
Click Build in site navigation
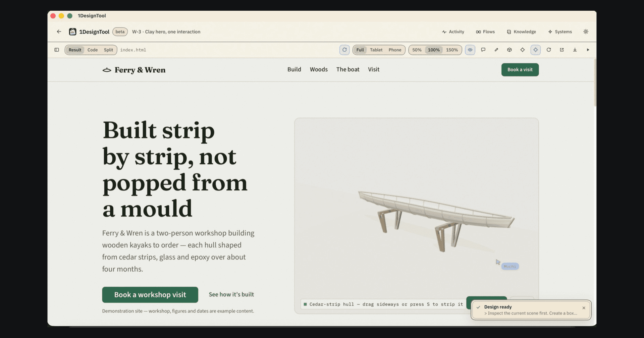pyautogui.click(x=294, y=69)
